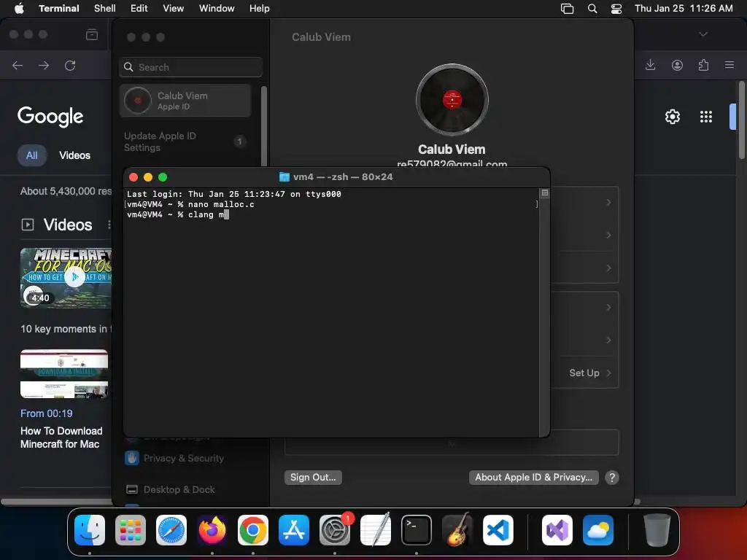
Task: Click the Terminal window proxy folder icon
Action: coord(284,176)
